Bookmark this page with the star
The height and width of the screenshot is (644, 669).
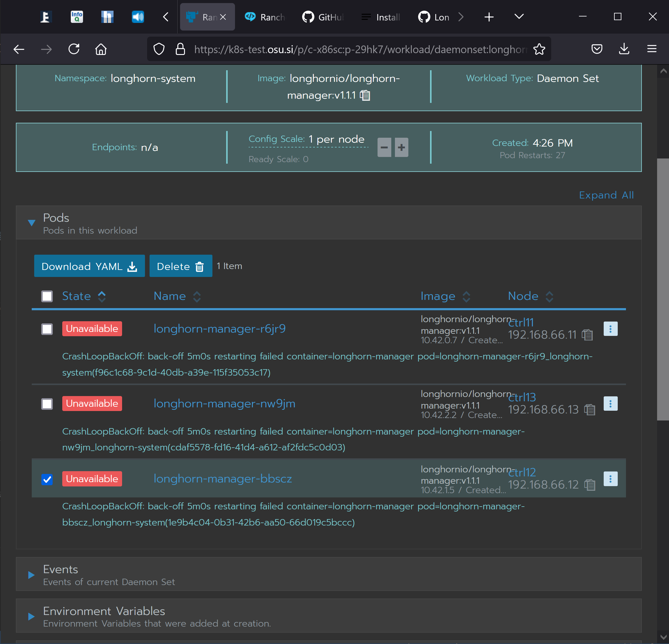pyautogui.click(x=539, y=49)
